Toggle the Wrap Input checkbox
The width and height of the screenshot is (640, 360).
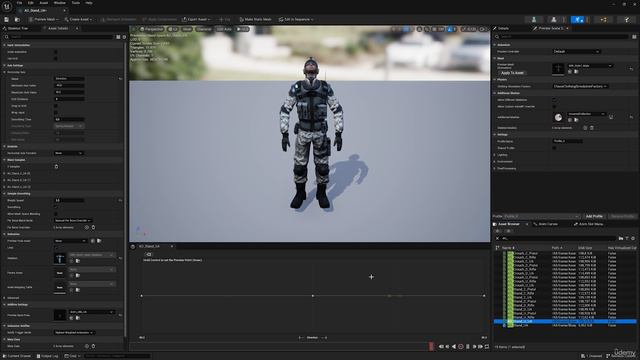point(56,112)
